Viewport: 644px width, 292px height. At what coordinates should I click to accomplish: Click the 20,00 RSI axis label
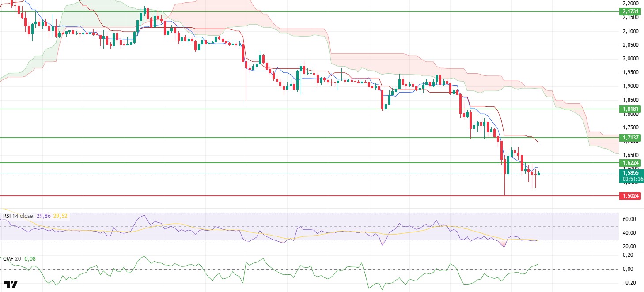coord(629,246)
